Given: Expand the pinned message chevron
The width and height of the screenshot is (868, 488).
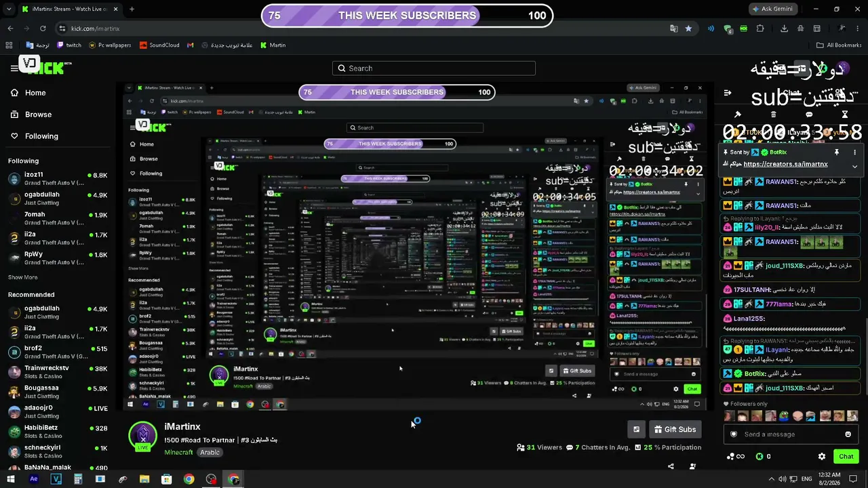Looking at the screenshot, I should point(854,166).
